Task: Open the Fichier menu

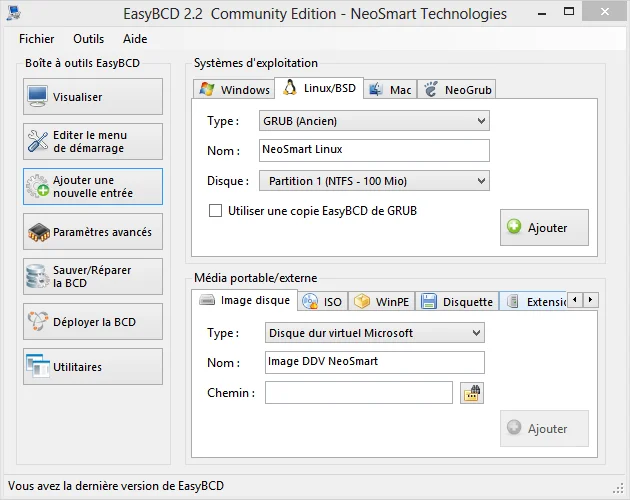Action: point(37,39)
